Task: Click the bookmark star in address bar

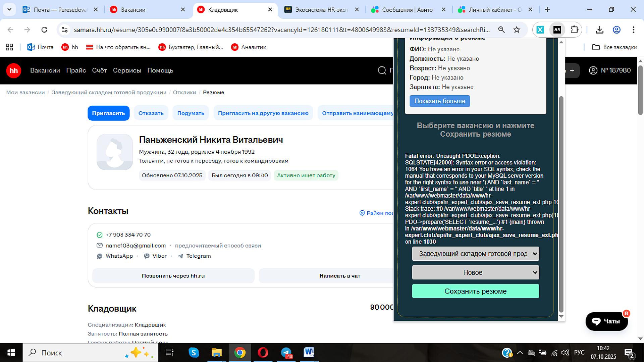Action: coord(517,30)
